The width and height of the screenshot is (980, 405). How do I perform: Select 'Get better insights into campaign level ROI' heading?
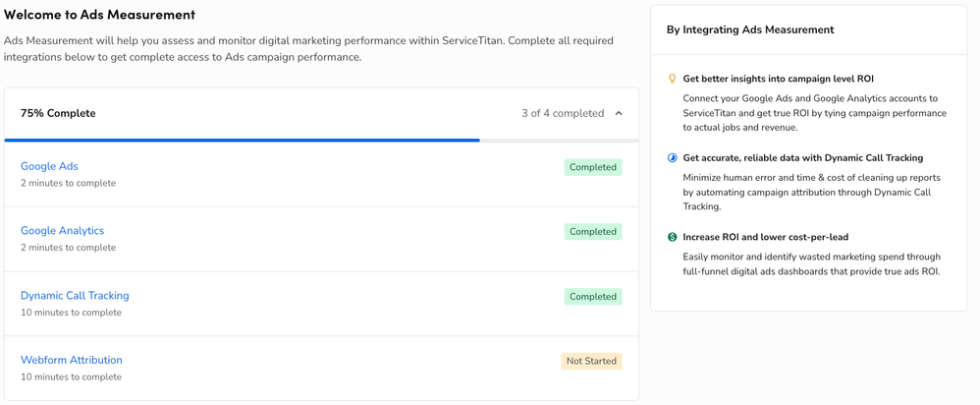point(778,79)
